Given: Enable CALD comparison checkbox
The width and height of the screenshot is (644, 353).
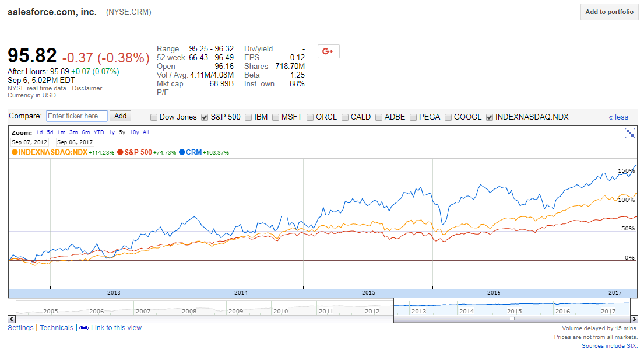Looking at the screenshot, I should (345, 117).
